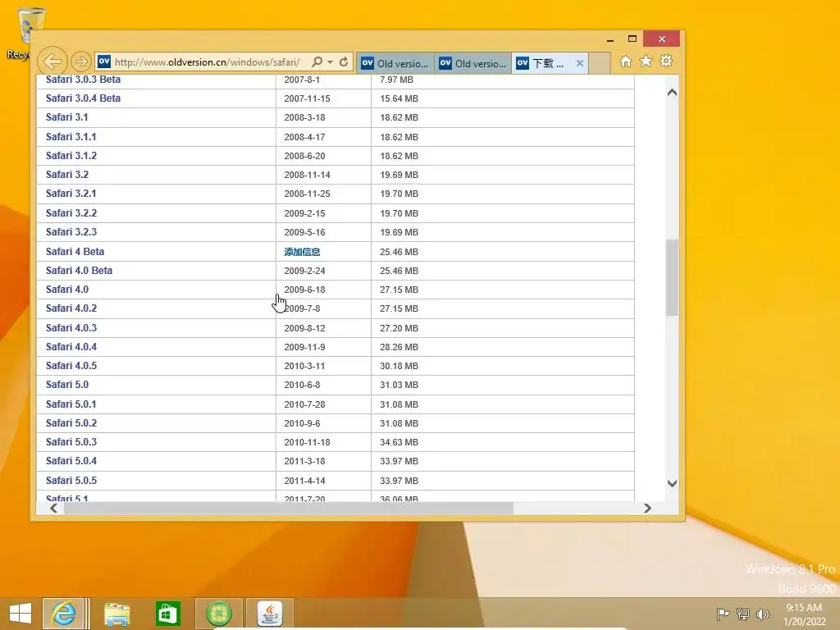Click the horizontal scrollbar thumb
The width and height of the screenshot is (840, 630).
coord(289,508)
